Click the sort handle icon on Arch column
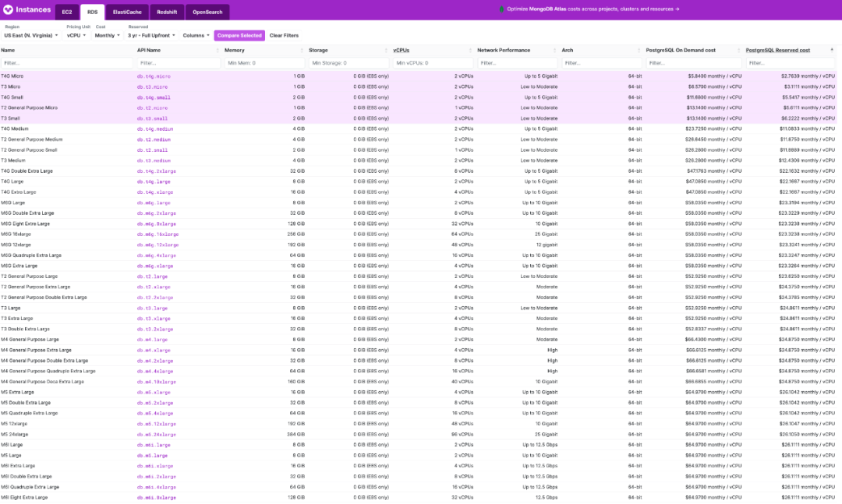The width and height of the screenshot is (842, 504). 639,50
